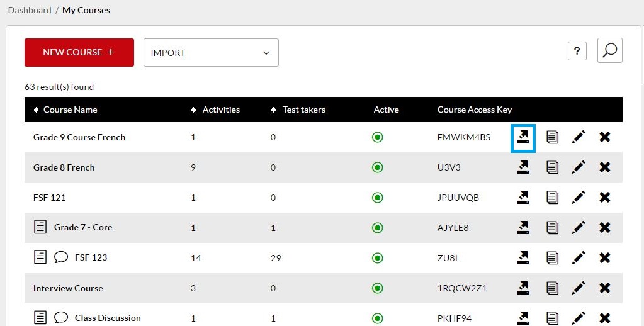This screenshot has height=326, width=644.
Task: Click the document icon beside Class Discussion
Action: pyautogui.click(x=40, y=318)
